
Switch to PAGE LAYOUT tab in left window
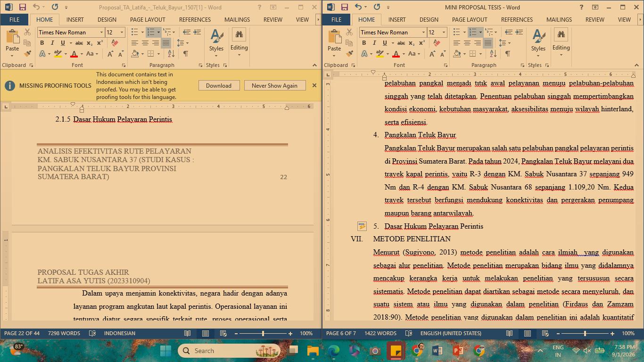148,19
